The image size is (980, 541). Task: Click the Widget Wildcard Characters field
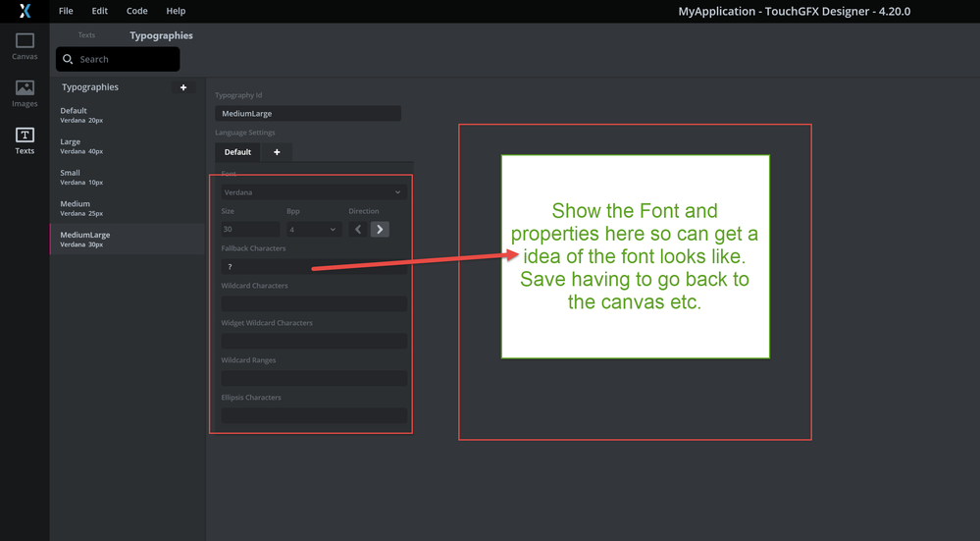click(x=314, y=341)
